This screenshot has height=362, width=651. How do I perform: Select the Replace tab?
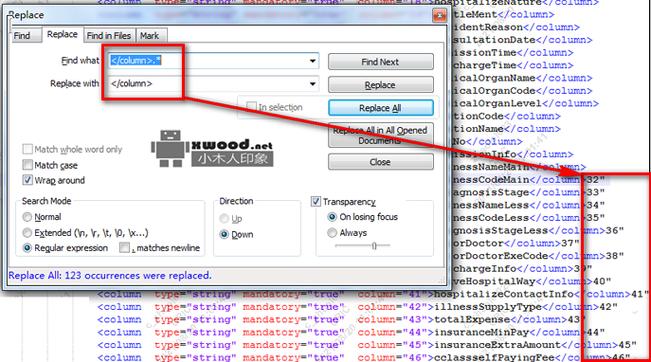point(62,34)
